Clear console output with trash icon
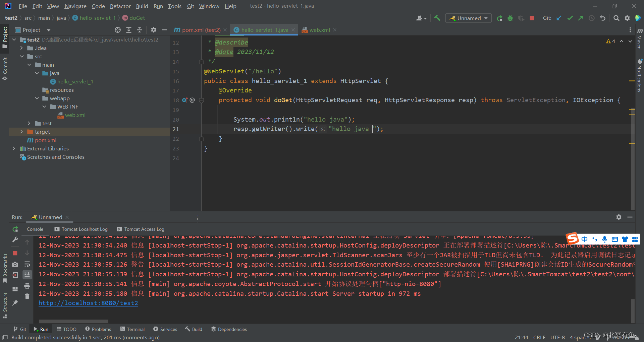Screen dimensions: 644x342 coord(27,296)
